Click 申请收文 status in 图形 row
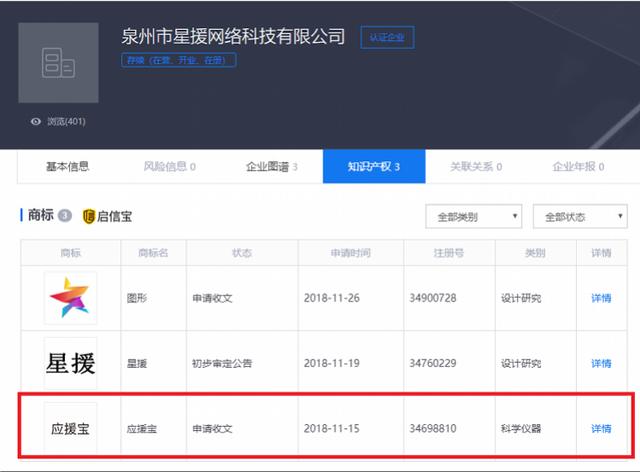The width and height of the screenshot is (640, 472). pos(212,298)
